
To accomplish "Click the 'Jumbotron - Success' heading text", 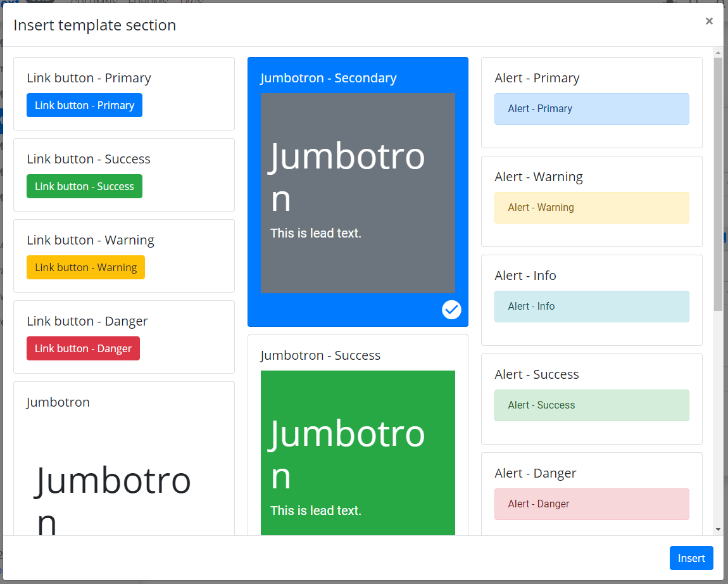I will click(x=320, y=355).
